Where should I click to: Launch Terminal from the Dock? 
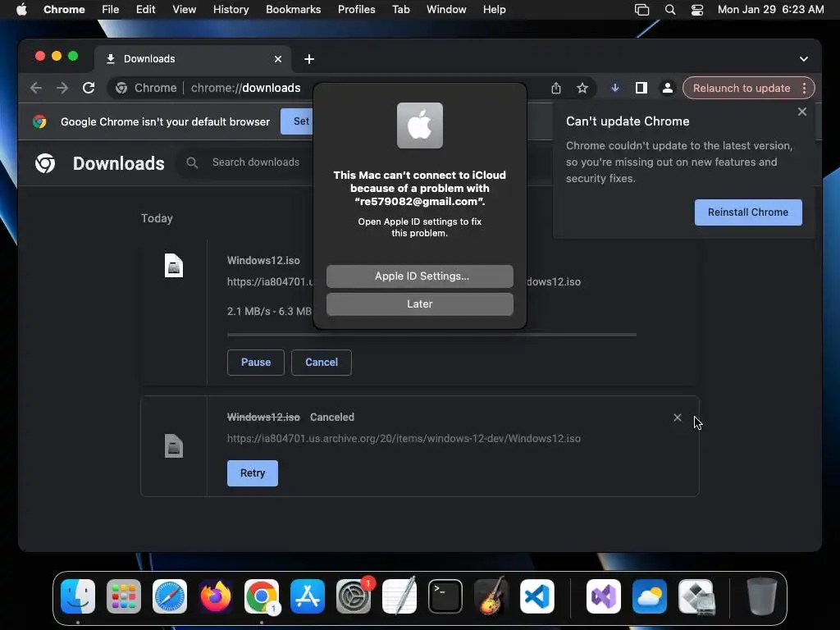(445, 596)
